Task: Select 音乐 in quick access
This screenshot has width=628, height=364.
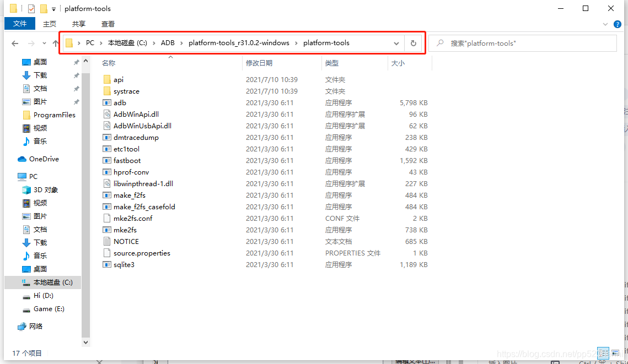Action: 40,141
